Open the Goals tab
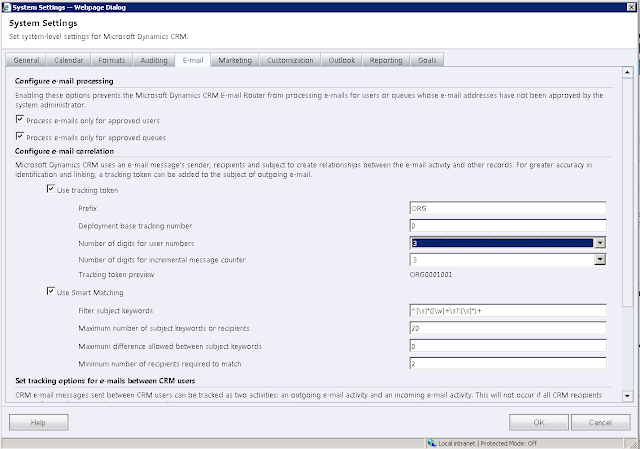The width and height of the screenshot is (640, 449). click(x=427, y=60)
